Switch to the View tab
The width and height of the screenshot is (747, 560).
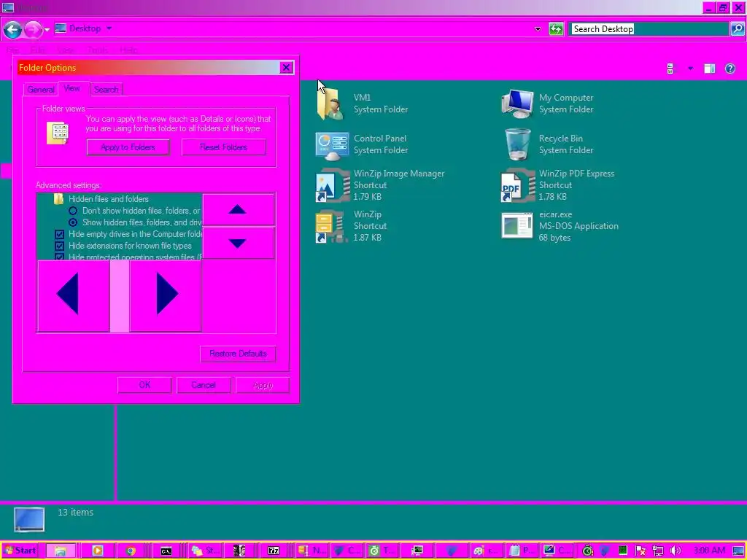point(72,88)
